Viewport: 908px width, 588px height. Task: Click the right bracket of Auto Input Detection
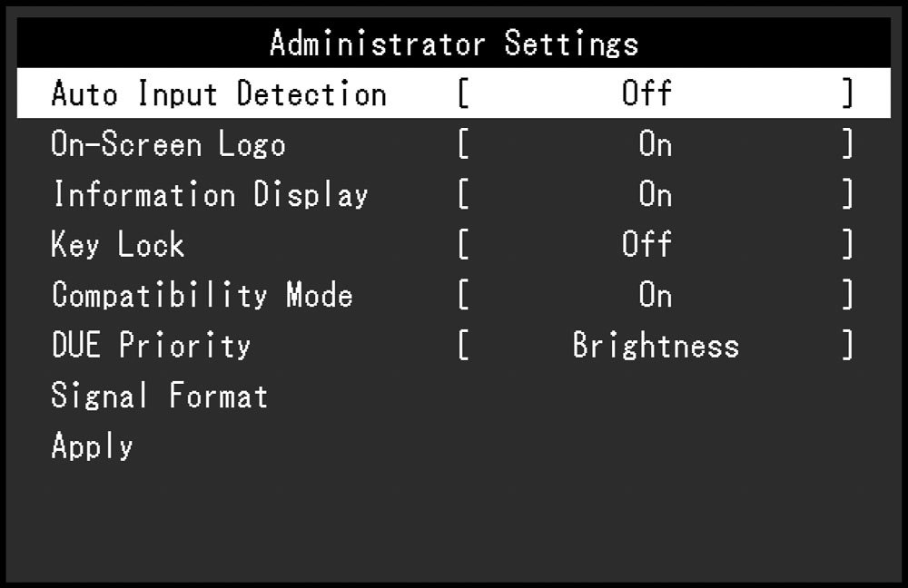(847, 93)
